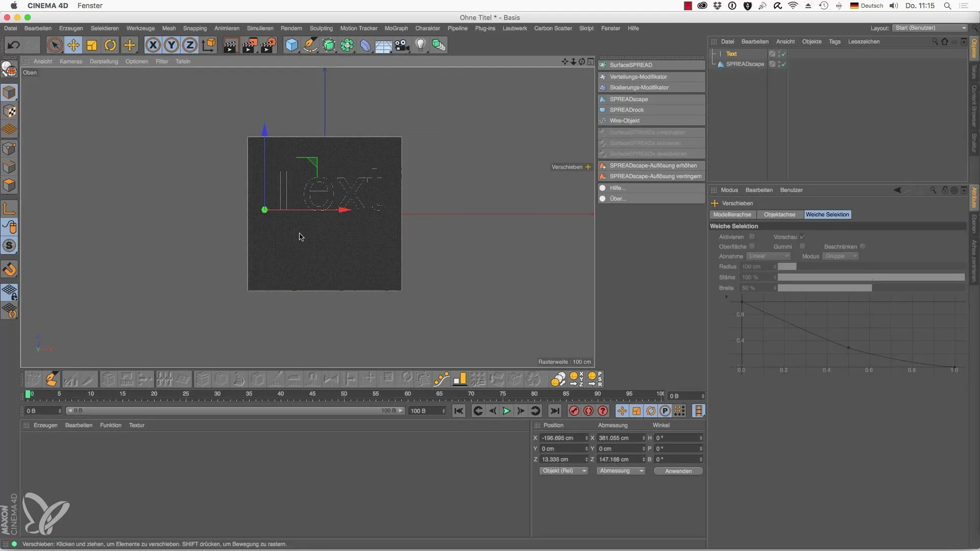Open the Sculpting menu
980x551 pixels.
point(321,29)
